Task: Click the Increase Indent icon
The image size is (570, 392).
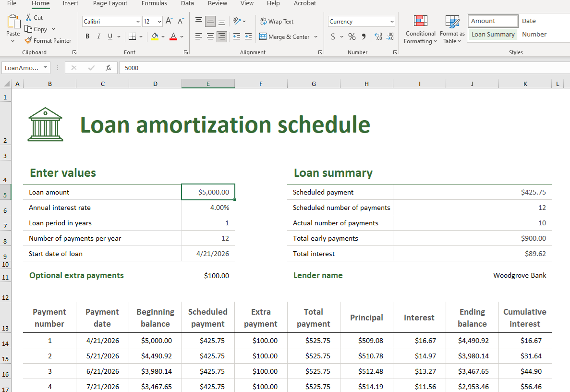Action: 248,37
